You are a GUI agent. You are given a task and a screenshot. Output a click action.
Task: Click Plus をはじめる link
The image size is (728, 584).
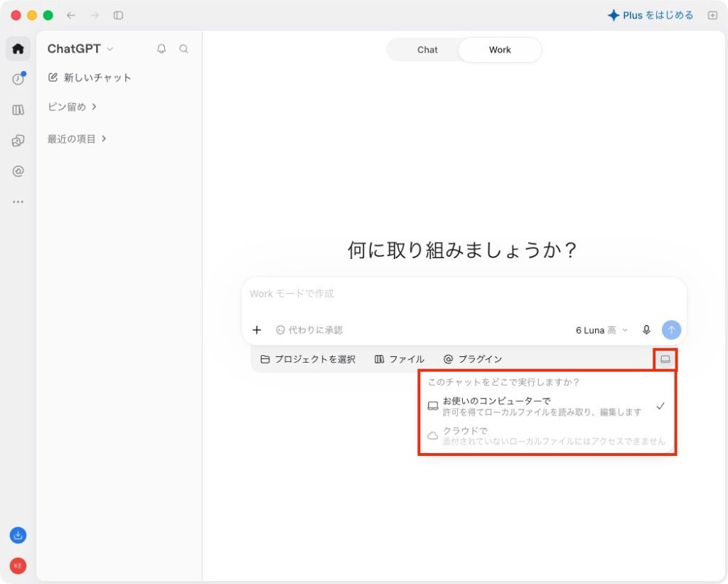(651, 16)
